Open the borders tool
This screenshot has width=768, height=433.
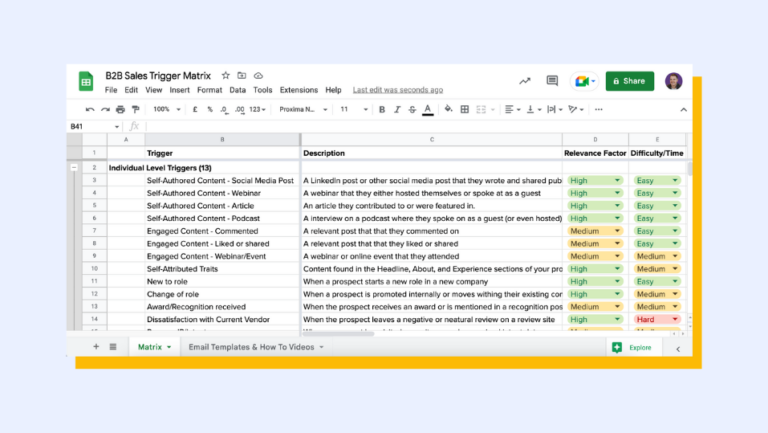coord(465,109)
